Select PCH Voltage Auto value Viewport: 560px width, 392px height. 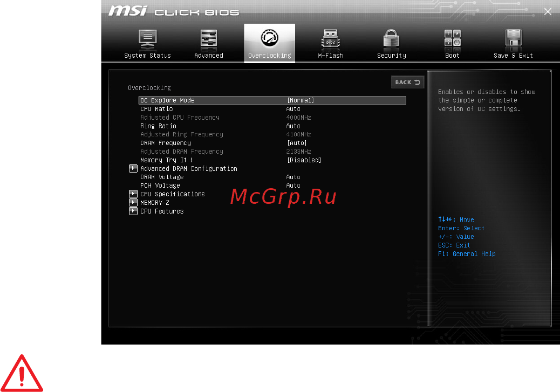(x=293, y=185)
